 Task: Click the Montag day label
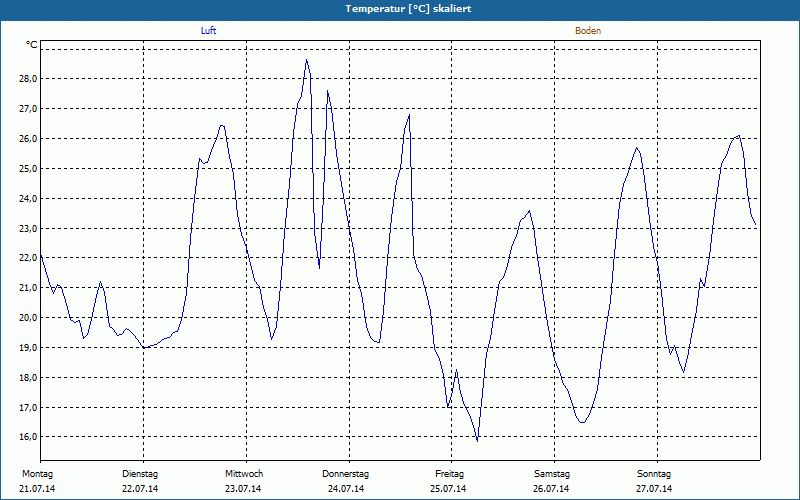(x=37, y=474)
